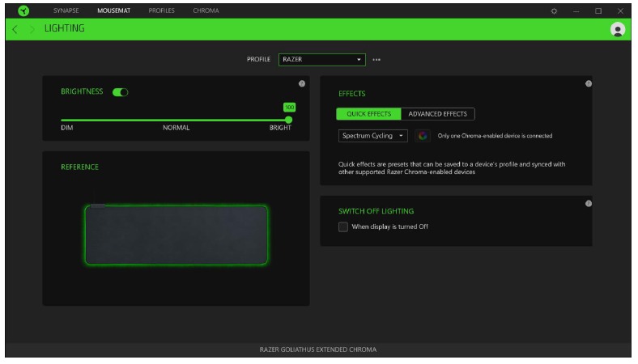
Task: Open the Brightness panel help icon
Action: (301, 83)
